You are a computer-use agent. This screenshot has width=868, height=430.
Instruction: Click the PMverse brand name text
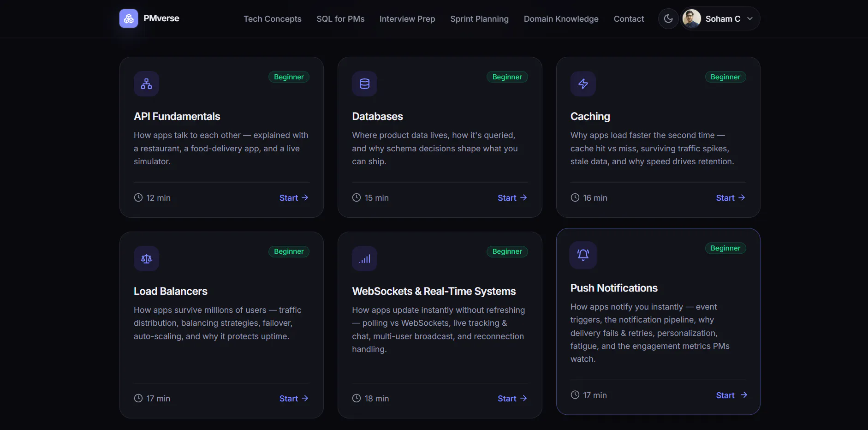(x=161, y=18)
